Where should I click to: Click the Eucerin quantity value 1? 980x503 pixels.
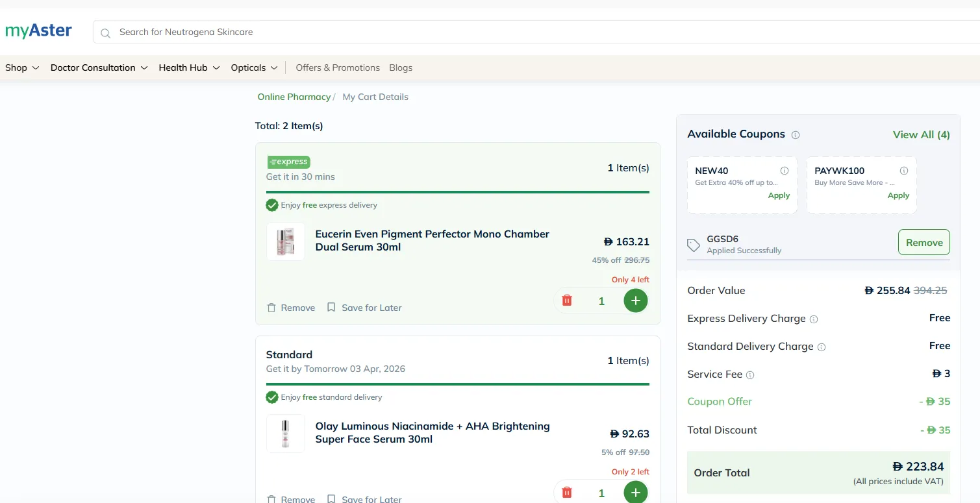601,301
